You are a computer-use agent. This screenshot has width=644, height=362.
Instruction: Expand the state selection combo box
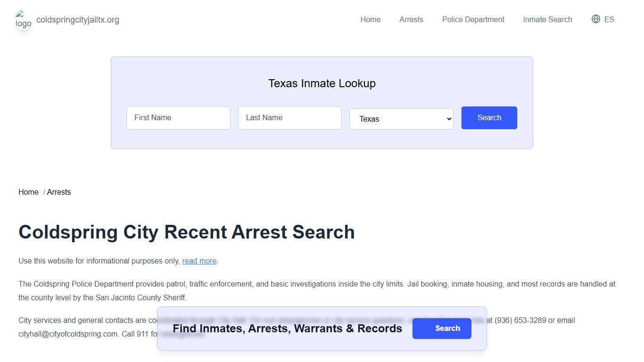pyautogui.click(x=401, y=119)
